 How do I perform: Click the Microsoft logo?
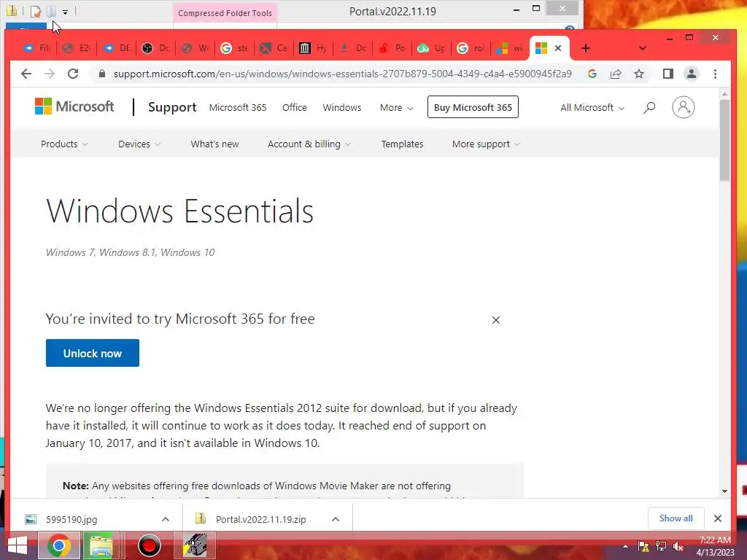point(75,106)
